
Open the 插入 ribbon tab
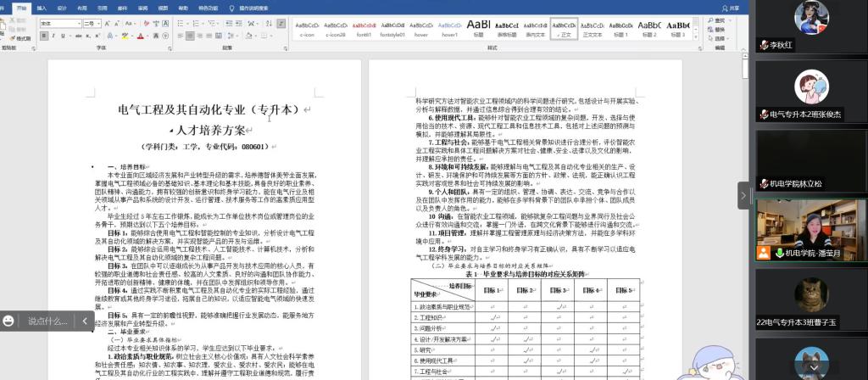tap(42, 7)
